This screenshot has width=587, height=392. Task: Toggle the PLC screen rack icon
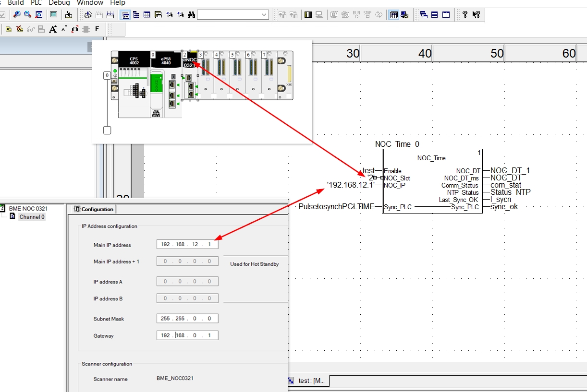pos(393,14)
